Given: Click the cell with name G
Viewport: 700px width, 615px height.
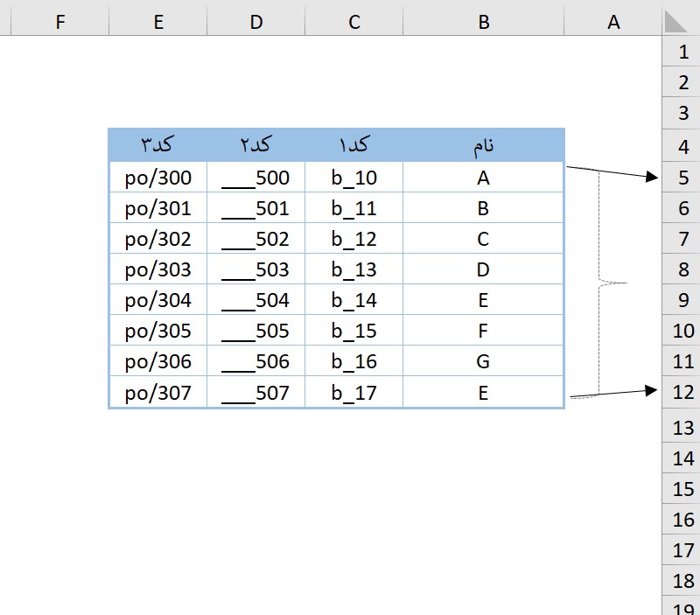Looking at the screenshot, I should click(x=483, y=361).
